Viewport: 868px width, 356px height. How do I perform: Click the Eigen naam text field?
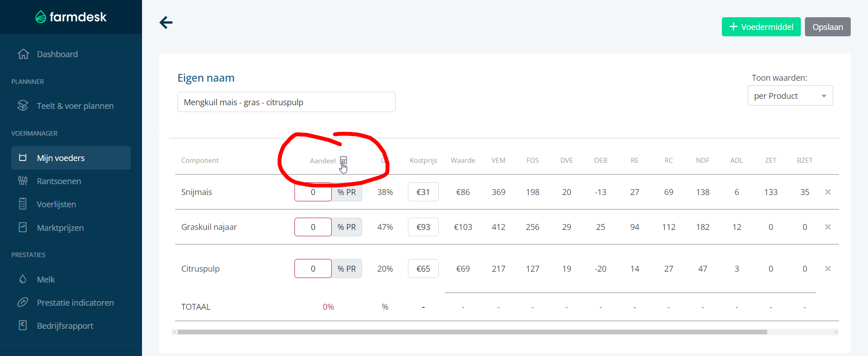tap(286, 102)
